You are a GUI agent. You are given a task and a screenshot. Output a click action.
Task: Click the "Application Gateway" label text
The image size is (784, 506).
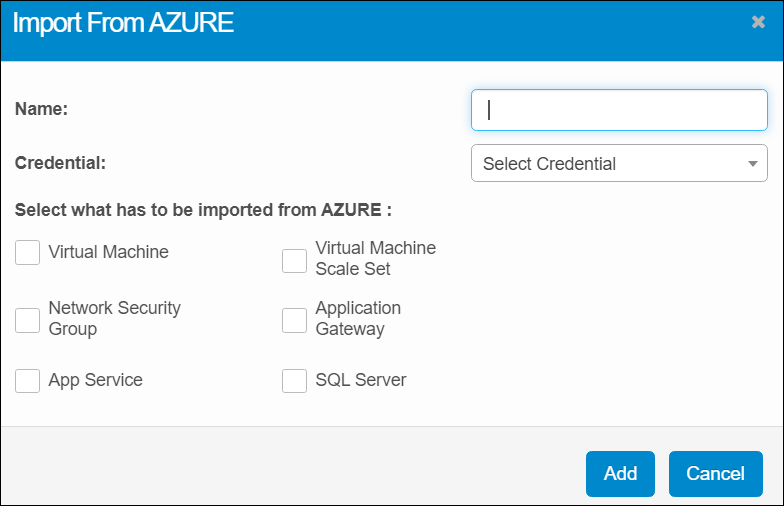tap(358, 318)
